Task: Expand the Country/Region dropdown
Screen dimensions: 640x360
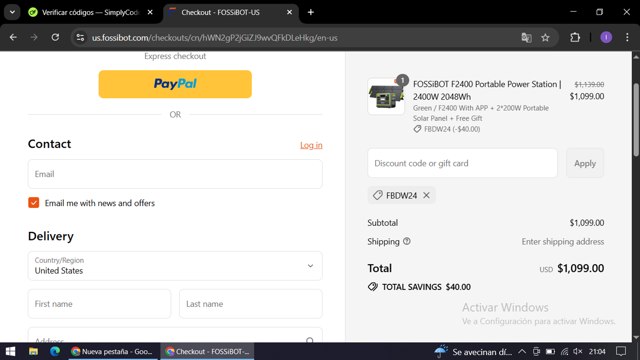Action: pos(175,266)
